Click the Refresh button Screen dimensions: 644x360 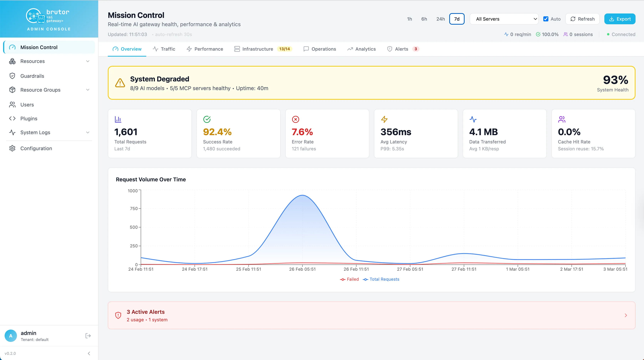point(582,19)
